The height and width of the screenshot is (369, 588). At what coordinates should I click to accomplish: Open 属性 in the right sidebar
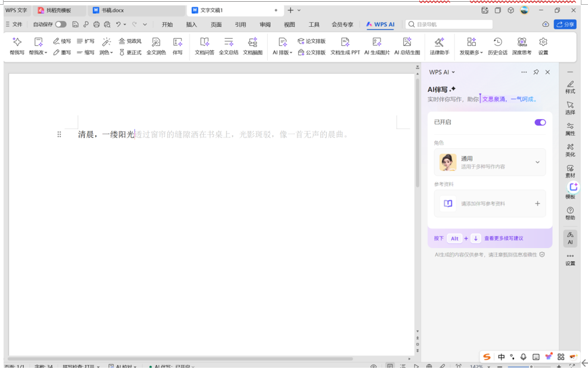[x=570, y=129]
